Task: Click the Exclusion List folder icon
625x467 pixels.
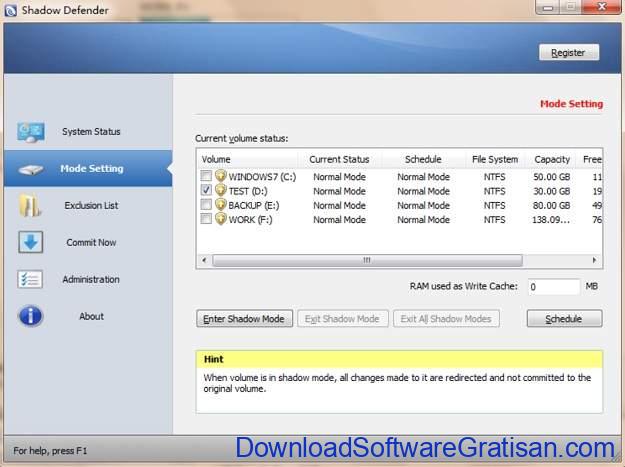Action: point(30,205)
